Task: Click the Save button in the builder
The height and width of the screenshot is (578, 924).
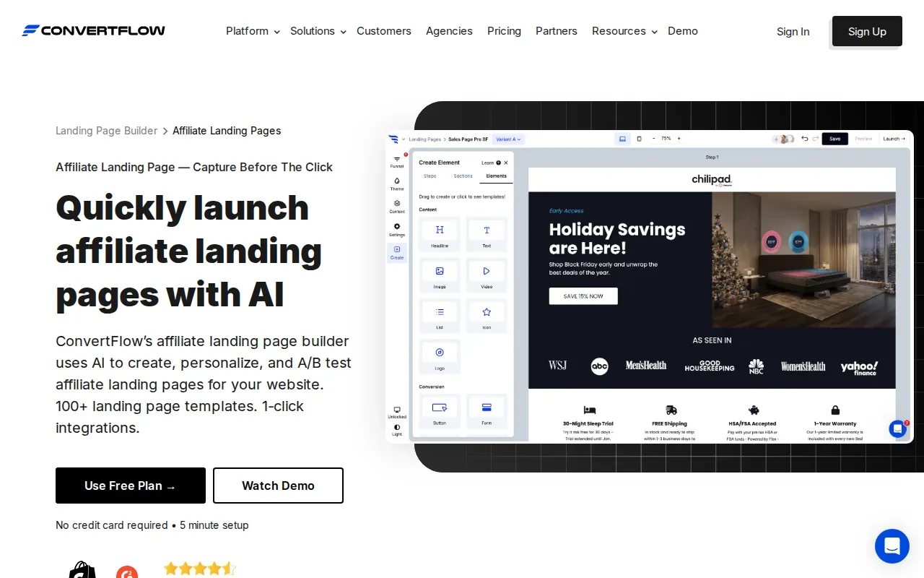Action: (x=834, y=139)
